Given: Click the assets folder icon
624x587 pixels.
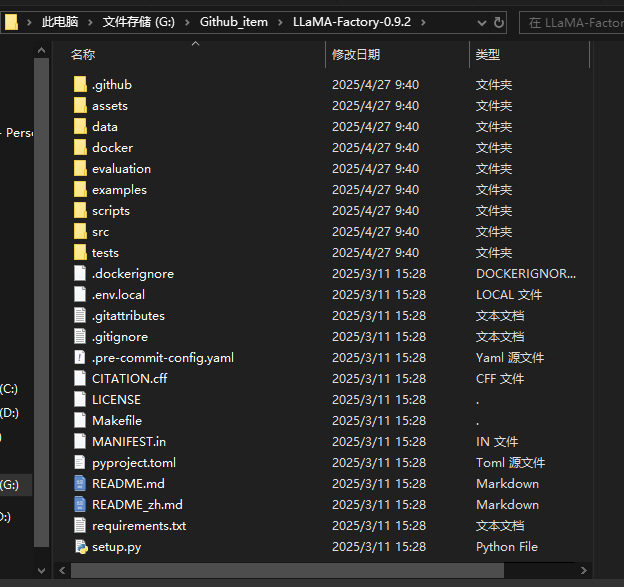Looking at the screenshot, I should pos(80,105).
